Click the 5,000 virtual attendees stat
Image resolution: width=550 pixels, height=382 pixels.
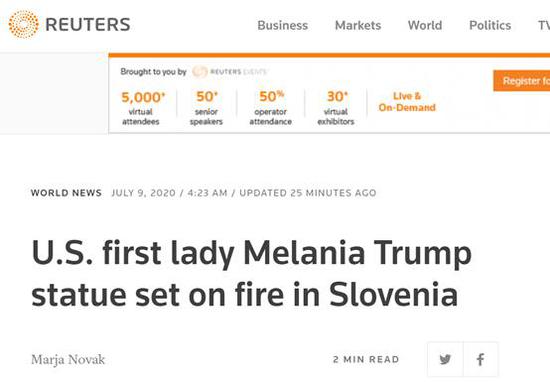[141, 108]
